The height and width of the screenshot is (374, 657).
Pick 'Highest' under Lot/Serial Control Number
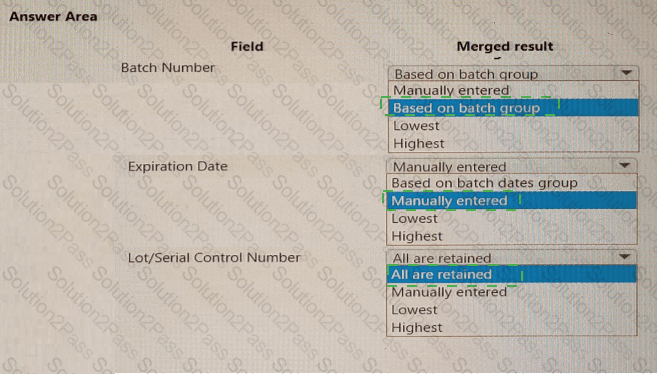point(512,327)
